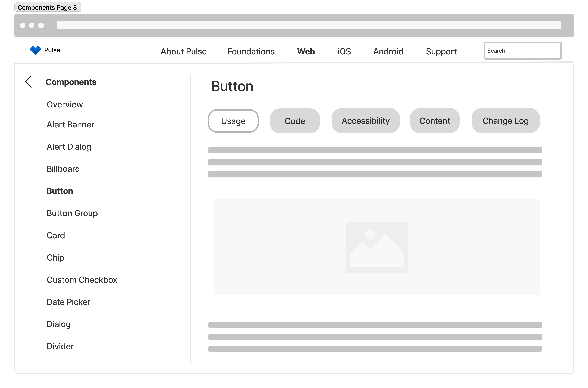
Task: Select the Content tab
Action: coord(435,121)
